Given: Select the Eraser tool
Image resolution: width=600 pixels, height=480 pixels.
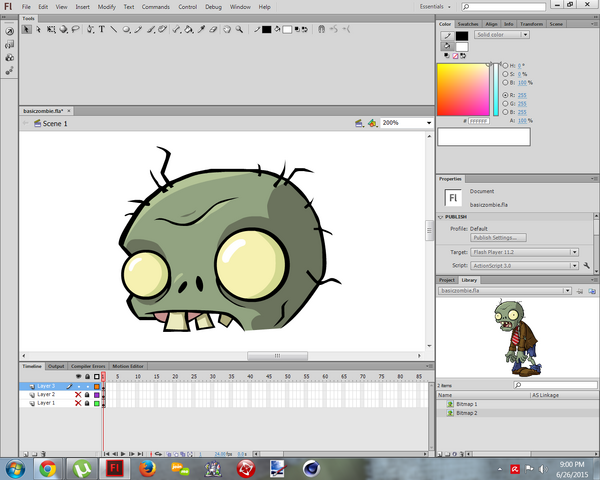Looking at the screenshot, I should point(214,29).
